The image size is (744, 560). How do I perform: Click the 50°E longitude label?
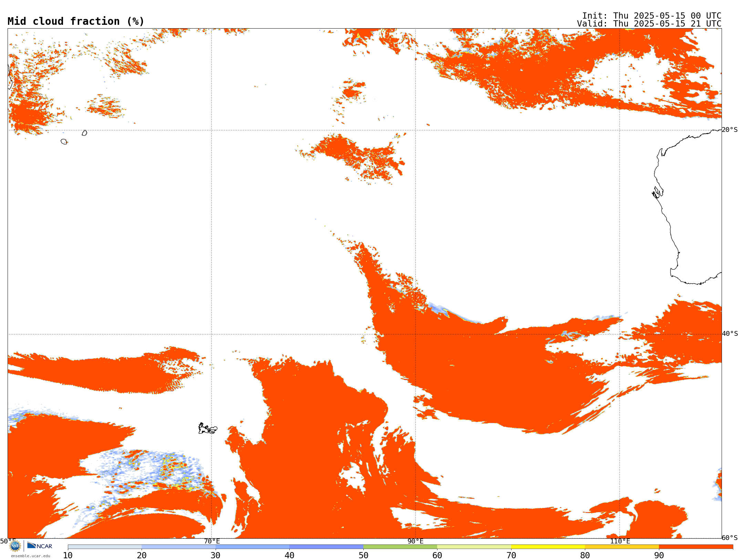coord(8,541)
